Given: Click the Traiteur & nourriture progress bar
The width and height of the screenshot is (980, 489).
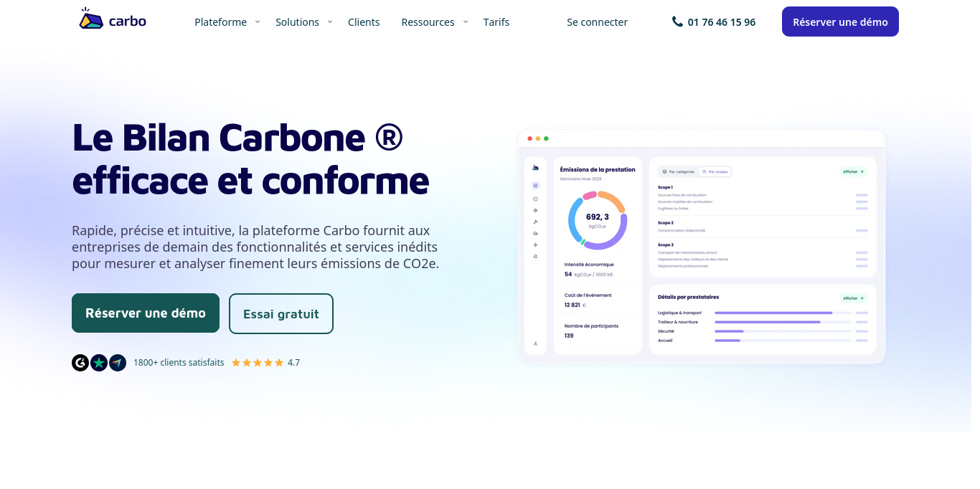Looking at the screenshot, I should point(783,322).
